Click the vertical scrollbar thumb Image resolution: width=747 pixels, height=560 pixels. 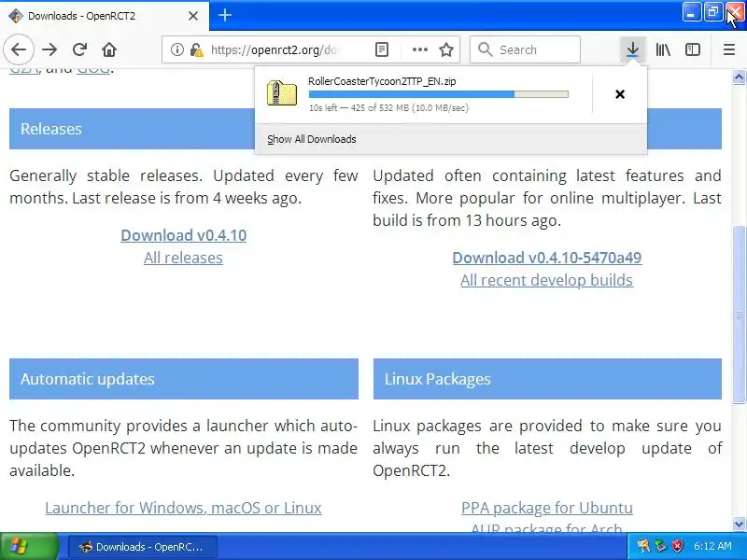(x=739, y=315)
